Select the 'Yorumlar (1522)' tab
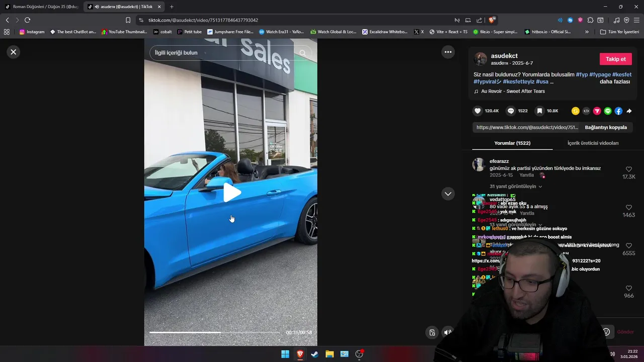Image resolution: width=644 pixels, height=362 pixels. 512,143
